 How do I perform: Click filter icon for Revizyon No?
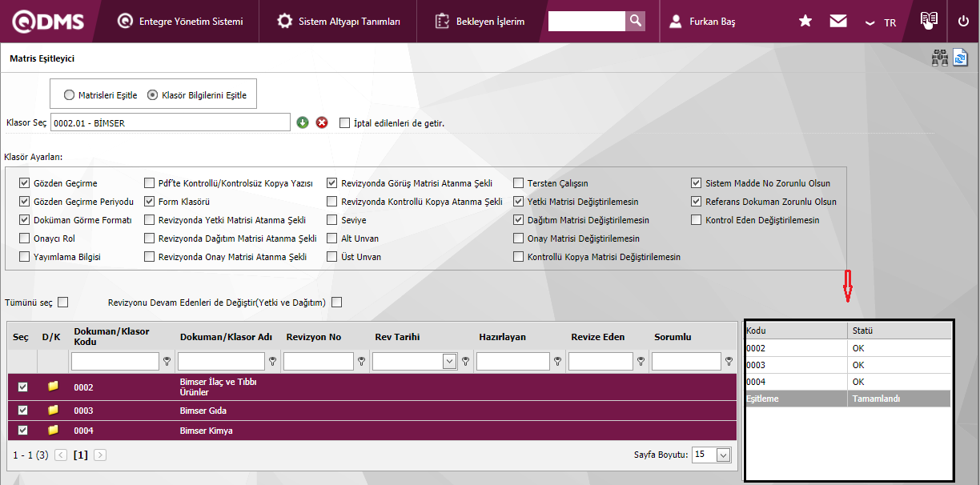pos(361,362)
